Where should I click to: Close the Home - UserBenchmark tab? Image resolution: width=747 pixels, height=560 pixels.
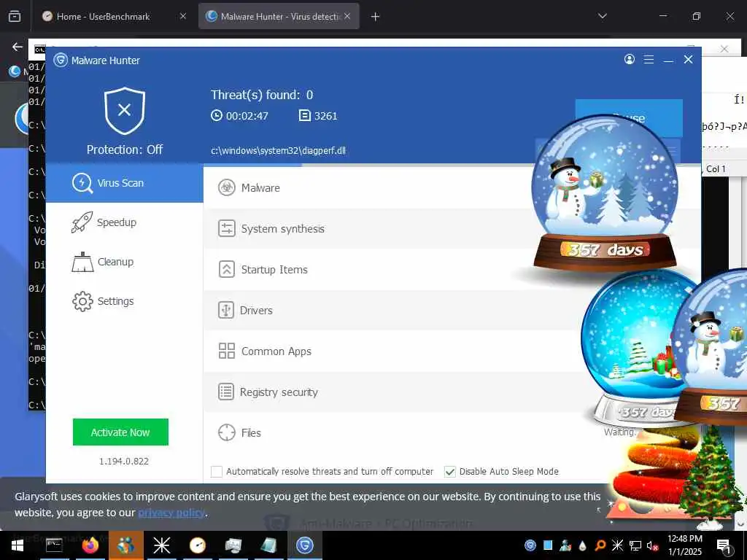coord(183,16)
